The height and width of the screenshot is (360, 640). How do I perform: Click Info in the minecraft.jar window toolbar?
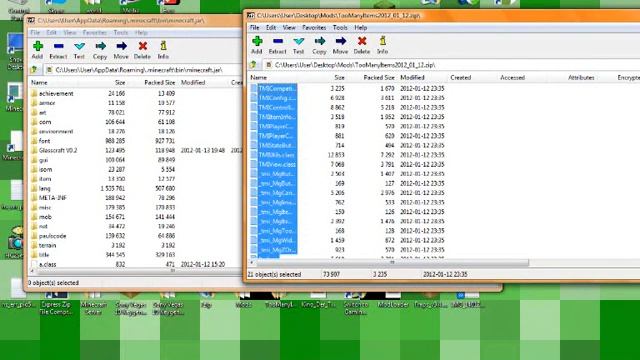(x=163, y=50)
